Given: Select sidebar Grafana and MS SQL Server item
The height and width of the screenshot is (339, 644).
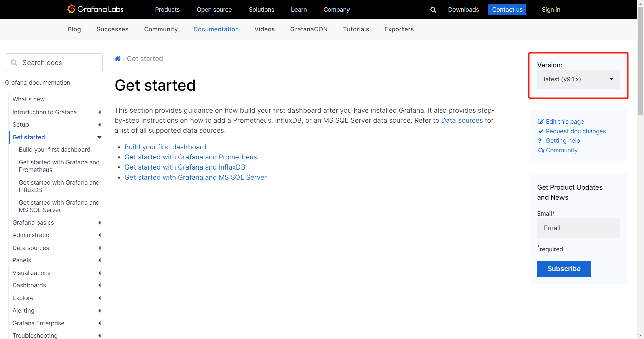Looking at the screenshot, I should pyautogui.click(x=59, y=206).
